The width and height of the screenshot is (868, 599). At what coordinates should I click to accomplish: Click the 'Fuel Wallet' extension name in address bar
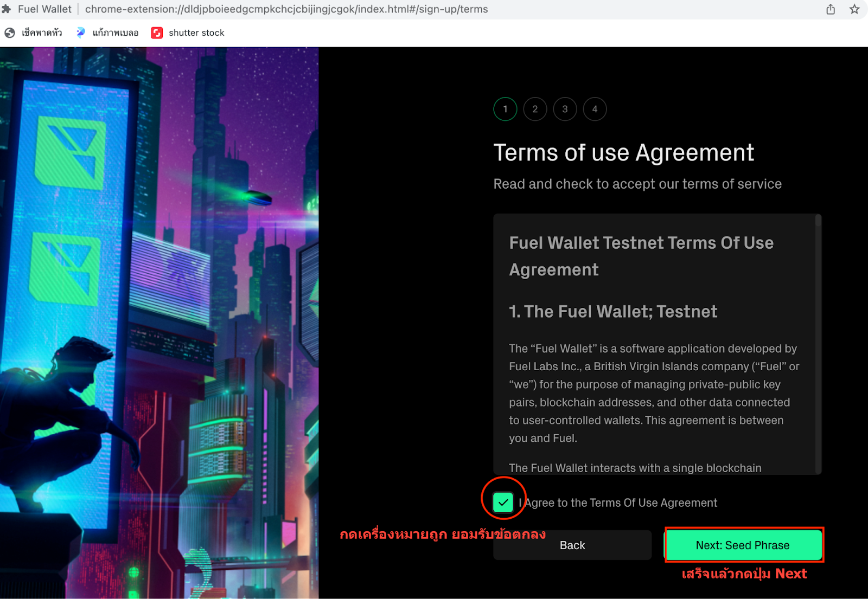tap(44, 9)
